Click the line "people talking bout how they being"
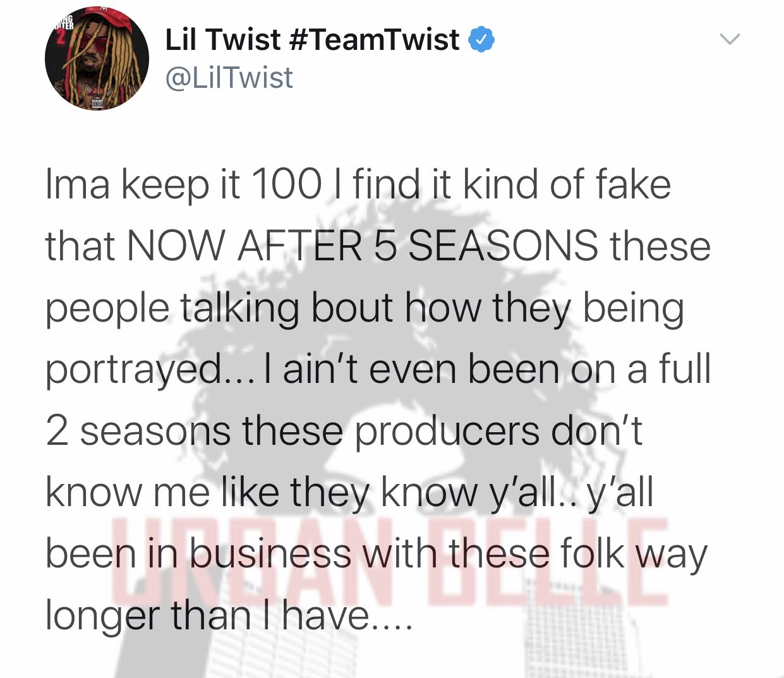The height and width of the screenshot is (678, 784). point(365,309)
